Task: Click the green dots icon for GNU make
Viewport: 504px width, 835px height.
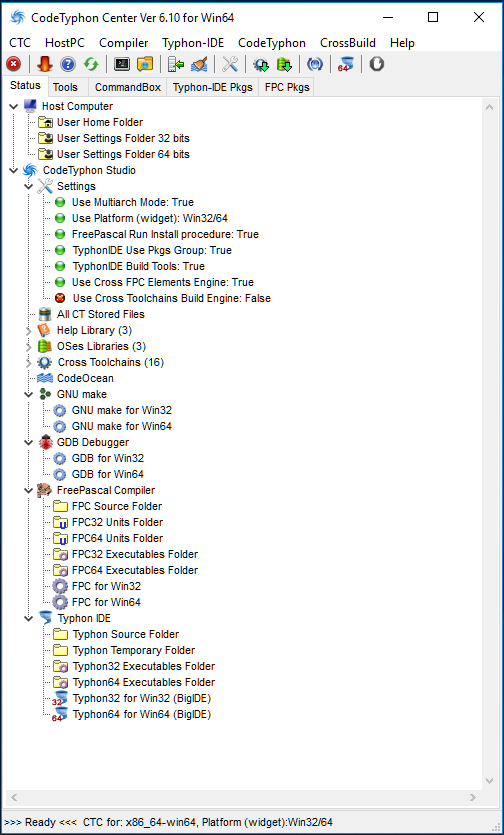Action: tap(45, 394)
